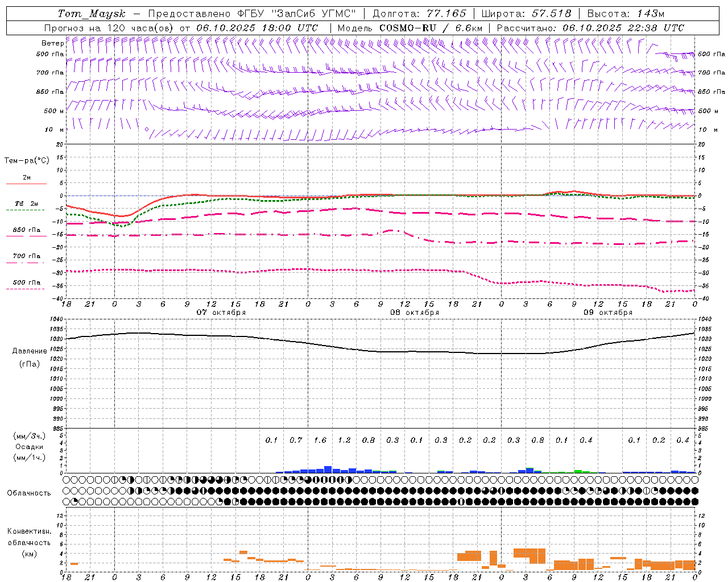Click the Давление pressure panel title
The height and width of the screenshot is (582, 728).
[30, 351]
